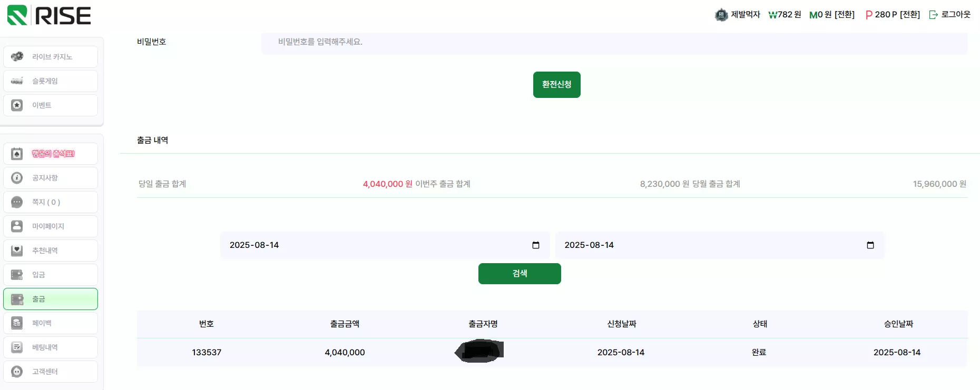Open calendar picker for end date
The image size is (980, 390).
[x=870, y=245]
